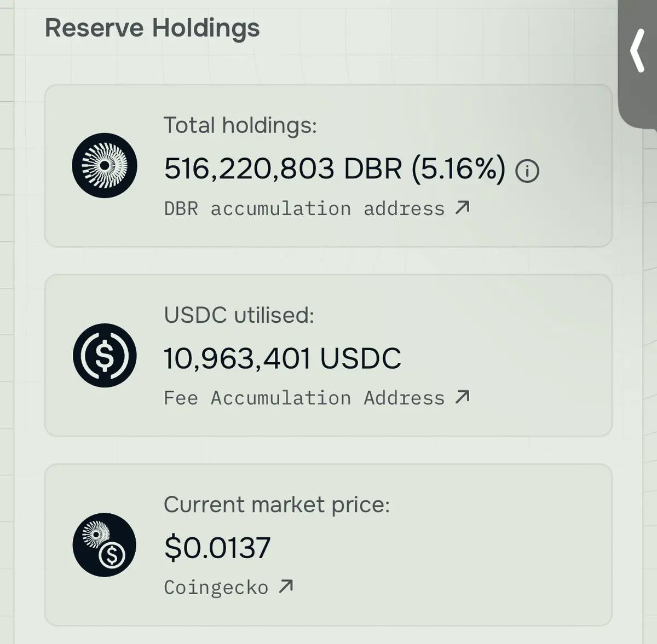The width and height of the screenshot is (657, 644).
Task: Click the (5.16%) percentage text
Action: coord(458,168)
